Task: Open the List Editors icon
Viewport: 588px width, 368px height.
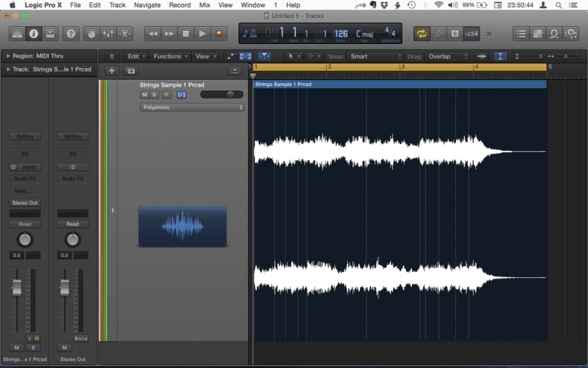Action: point(521,34)
